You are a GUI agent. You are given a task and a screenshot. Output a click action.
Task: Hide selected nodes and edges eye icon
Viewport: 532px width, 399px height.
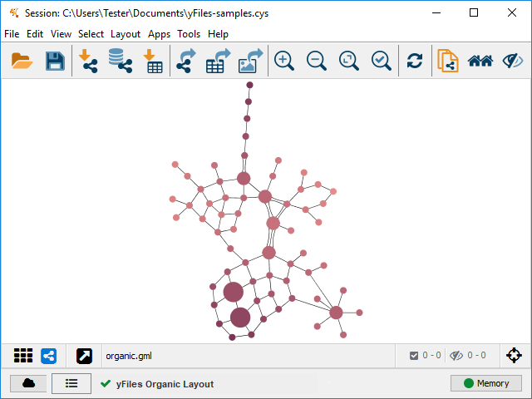[x=513, y=61]
